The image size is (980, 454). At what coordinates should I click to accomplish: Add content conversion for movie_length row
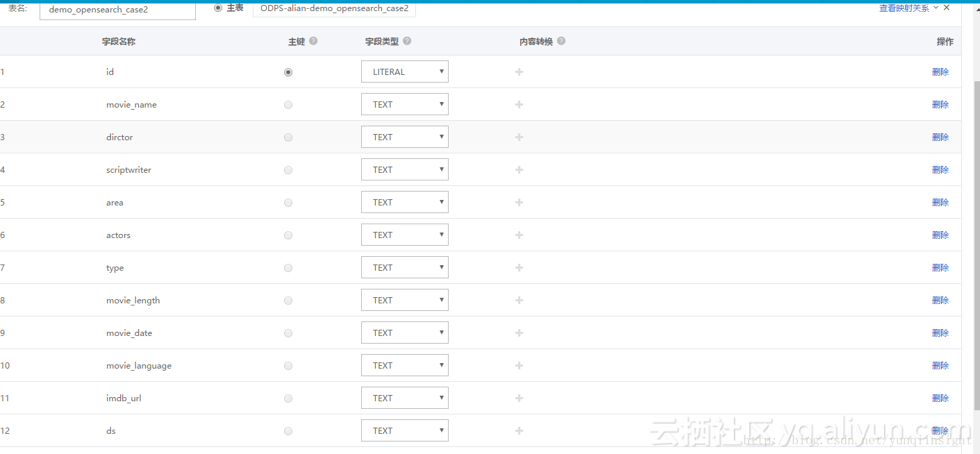[519, 301]
